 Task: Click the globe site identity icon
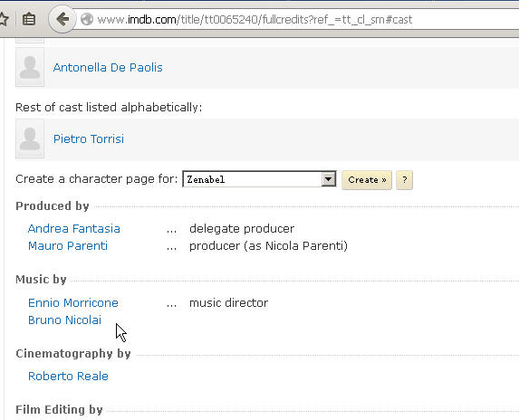pos(87,19)
